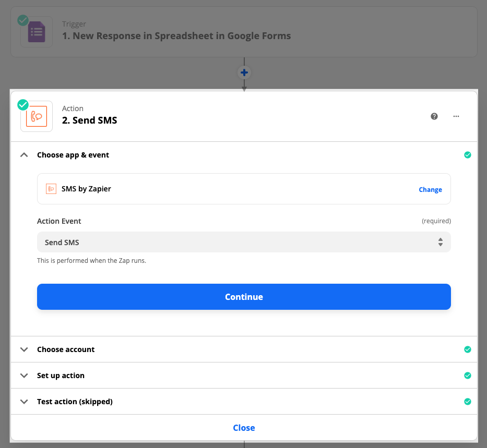
Task: Open the Action Event dropdown
Action: pos(244,242)
